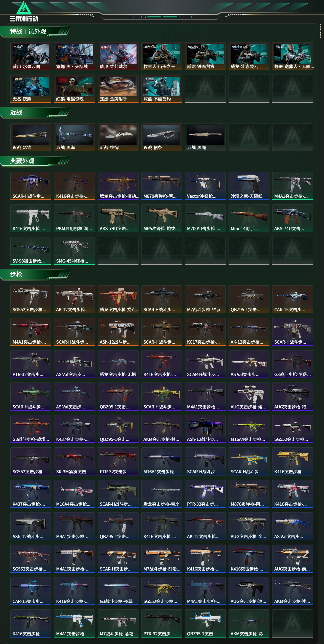The height and width of the screenshot is (644, 324).
Task: Select the 露娜-金牌射手 operator skin
Action: [x=118, y=89]
